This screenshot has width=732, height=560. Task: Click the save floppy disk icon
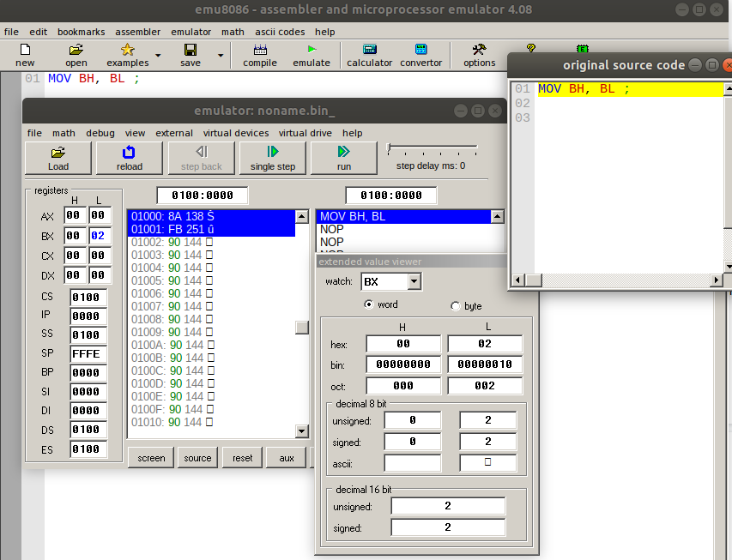pos(190,51)
